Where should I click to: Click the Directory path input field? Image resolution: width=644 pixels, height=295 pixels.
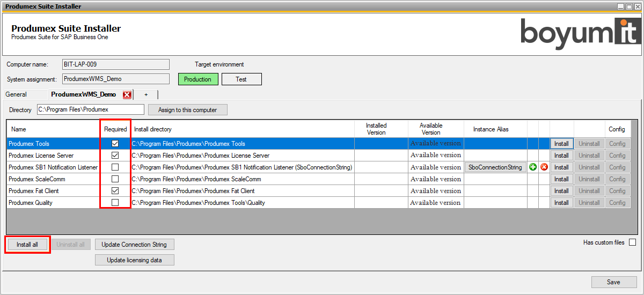(90, 110)
